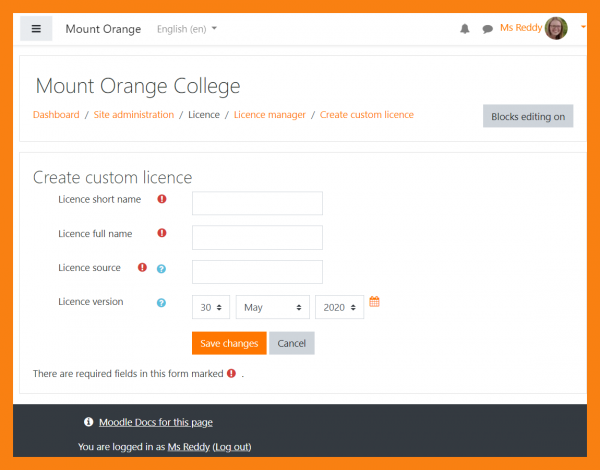Toggle the Blocks editing on button
The width and height of the screenshot is (600, 470).
[528, 117]
